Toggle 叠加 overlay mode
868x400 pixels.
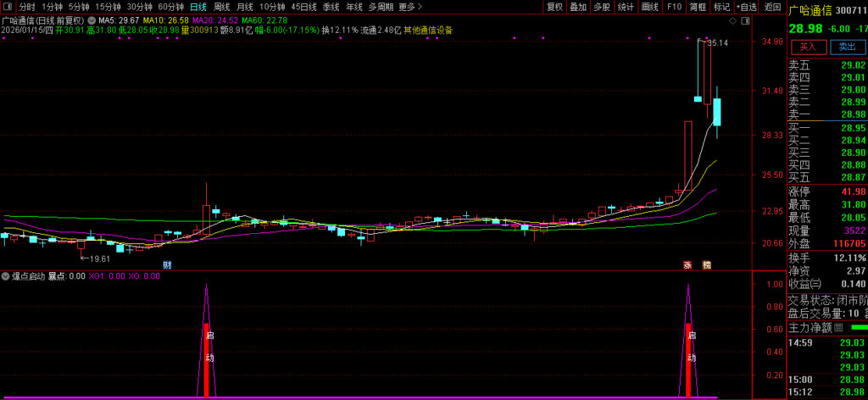click(x=578, y=7)
